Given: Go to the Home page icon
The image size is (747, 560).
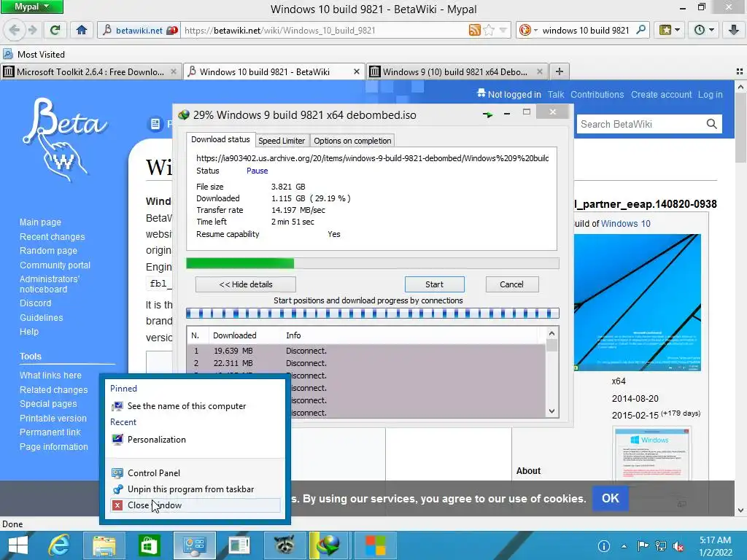Looking at the screenshot, I should click(82, 30).
